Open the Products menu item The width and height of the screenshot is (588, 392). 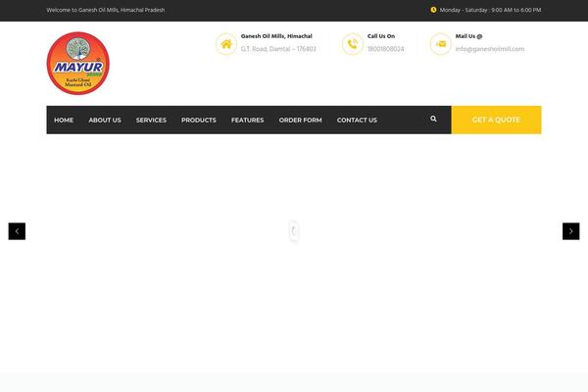click(x=199, y=120)
